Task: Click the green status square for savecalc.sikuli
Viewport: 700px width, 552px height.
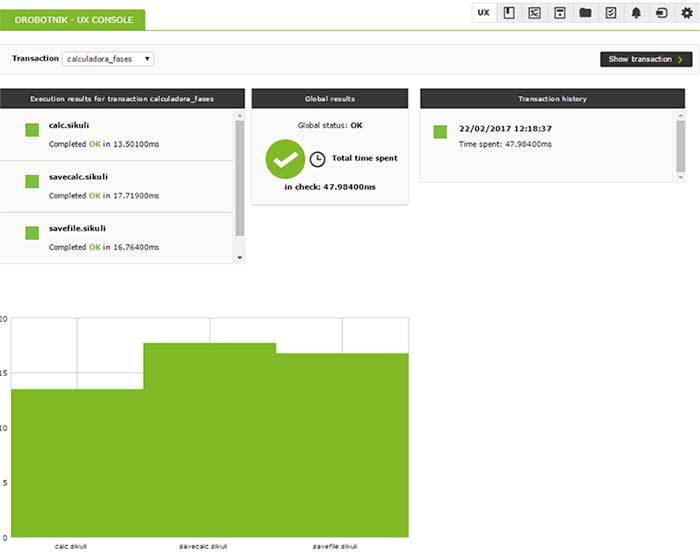Action: pyautogui.click(x=32, y=181)
